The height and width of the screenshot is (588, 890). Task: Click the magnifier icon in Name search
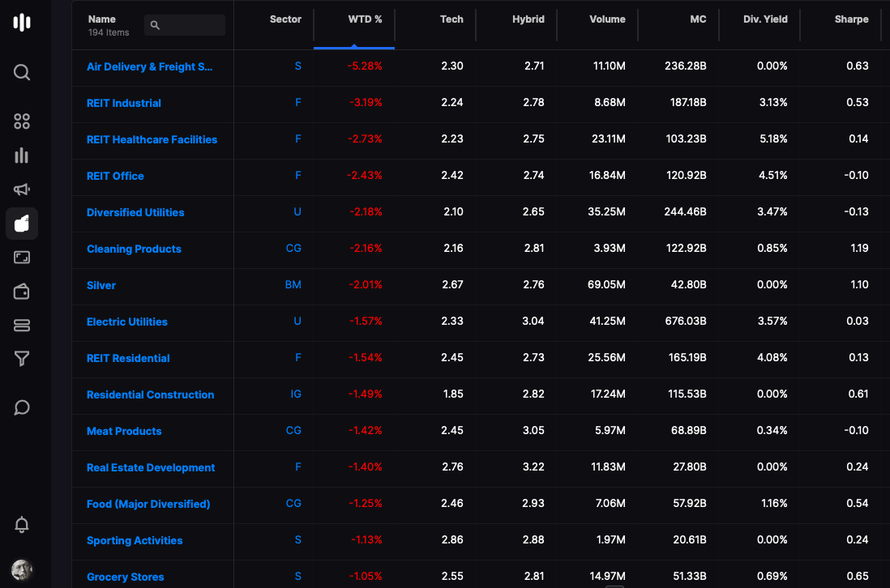[155, 25]
